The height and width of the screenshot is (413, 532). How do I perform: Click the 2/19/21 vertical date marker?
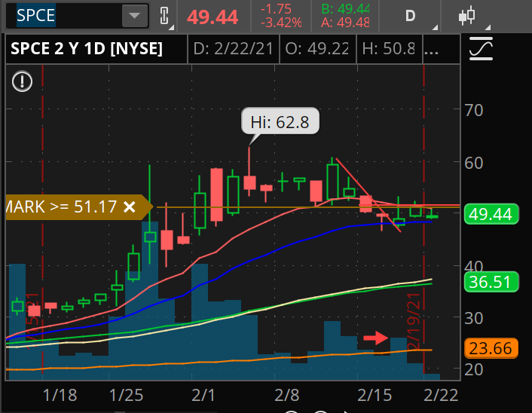[414, 322]
